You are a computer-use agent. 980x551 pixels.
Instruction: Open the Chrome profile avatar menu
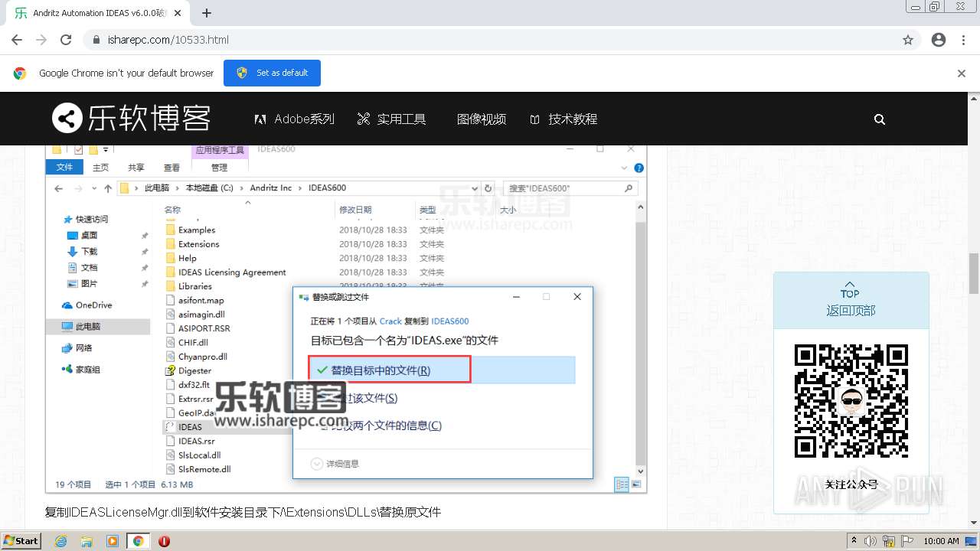point(939,40)
